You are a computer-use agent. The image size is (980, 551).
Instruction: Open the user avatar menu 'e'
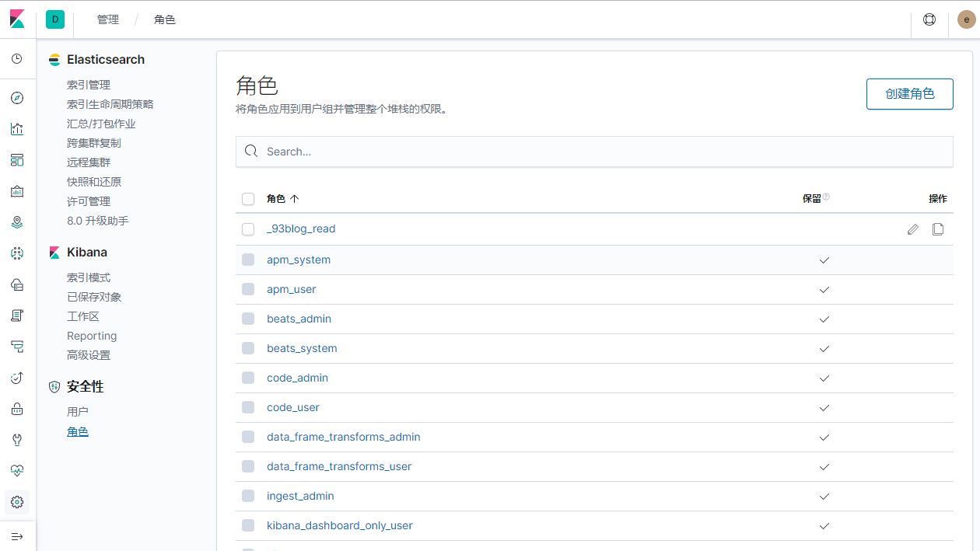click(x=966, y=19)
